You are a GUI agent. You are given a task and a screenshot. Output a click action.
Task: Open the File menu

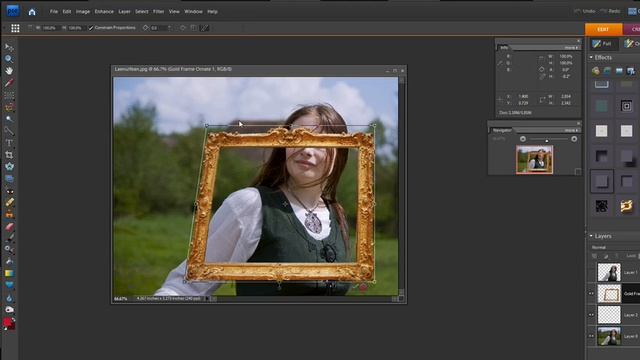[x=54, y=12]
